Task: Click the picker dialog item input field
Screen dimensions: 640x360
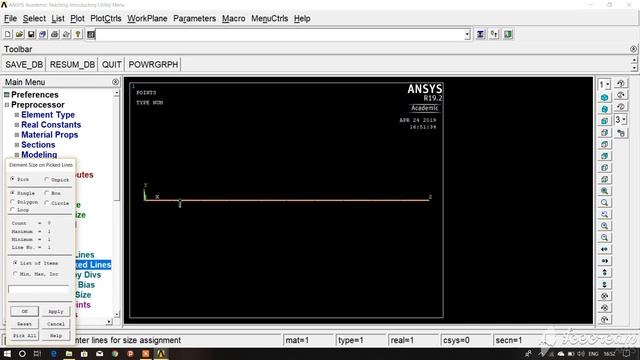Action: coord(39,289)
